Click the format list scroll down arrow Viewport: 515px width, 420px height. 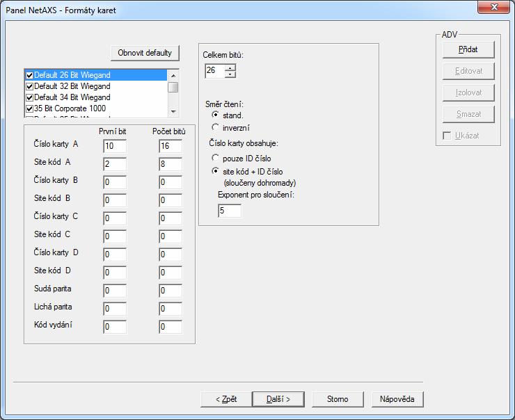[x=173, y=112]
